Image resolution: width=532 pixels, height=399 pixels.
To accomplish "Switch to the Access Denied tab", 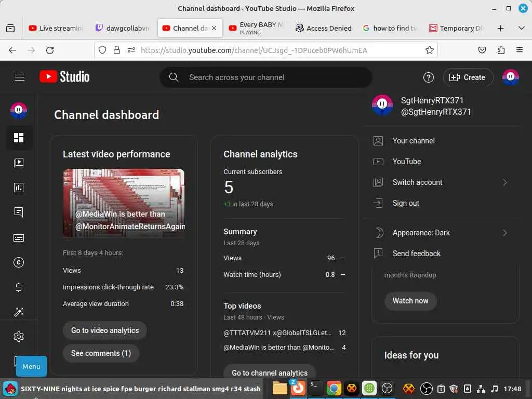I will (323, 28).
